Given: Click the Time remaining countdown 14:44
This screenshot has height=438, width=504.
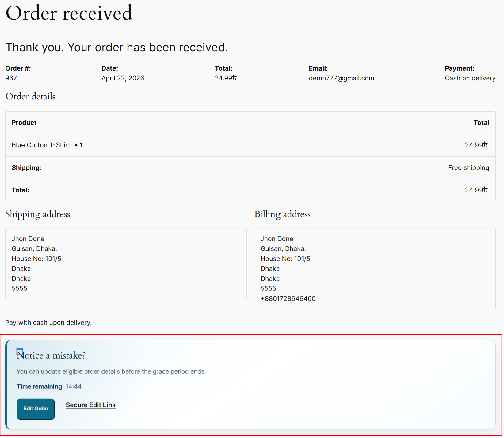Looking at the screenshot, I should (74, 386).
